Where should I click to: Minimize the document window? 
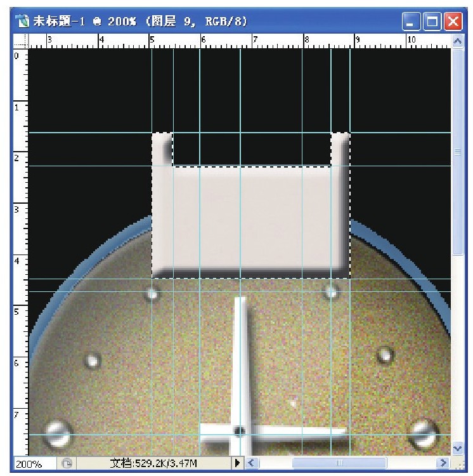411,22
